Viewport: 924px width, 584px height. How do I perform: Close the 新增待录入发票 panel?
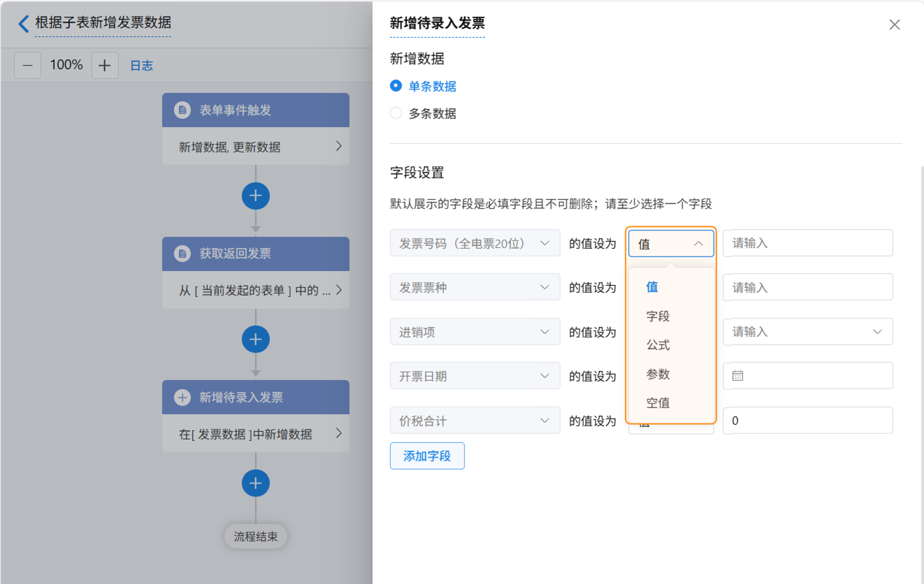click(895, 25)
